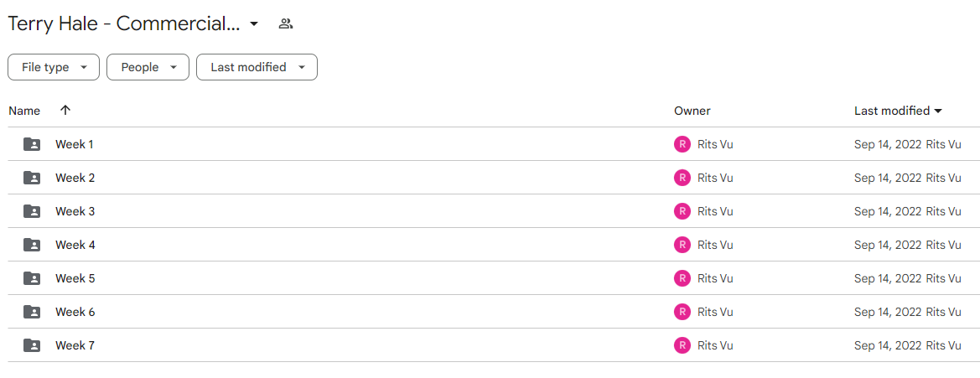
Task: Select the Week 7 folder row
Action: tap(490, 345)
